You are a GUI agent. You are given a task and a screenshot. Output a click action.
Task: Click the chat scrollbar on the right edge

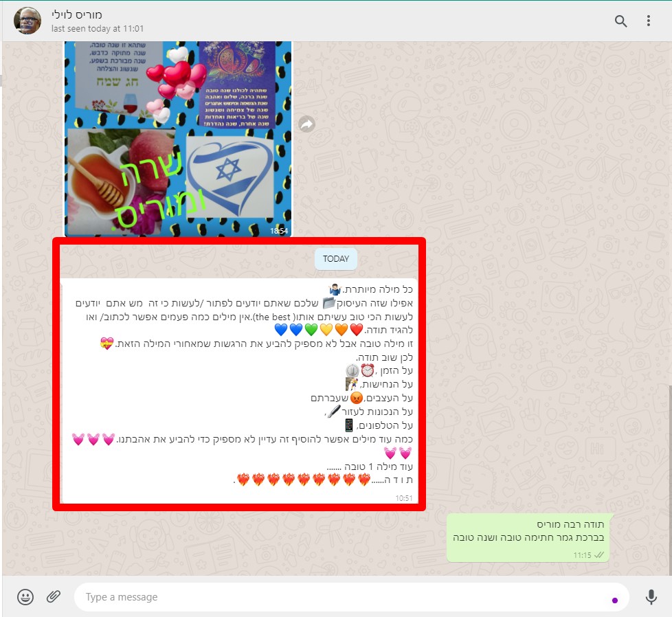coord(669,479)
